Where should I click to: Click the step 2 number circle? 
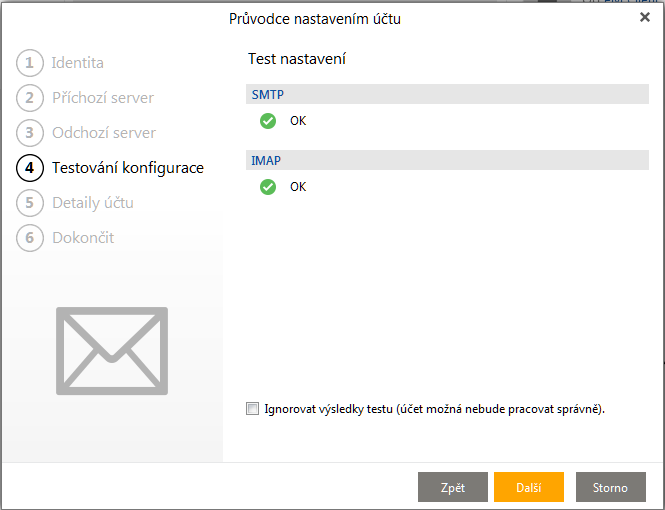[30, 98]
